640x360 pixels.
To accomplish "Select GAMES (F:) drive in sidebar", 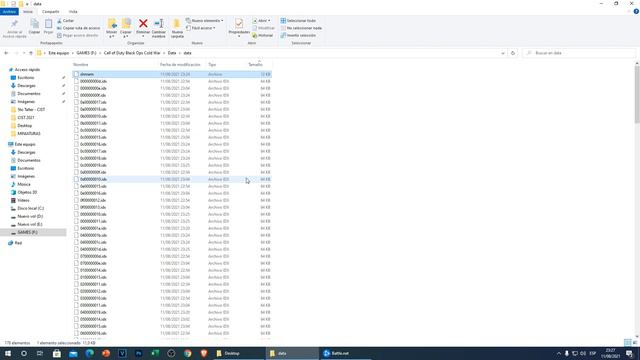I will click(27, 232).
